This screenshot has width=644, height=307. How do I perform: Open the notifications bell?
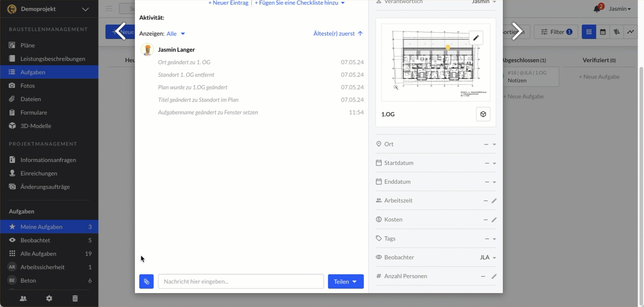597,9
